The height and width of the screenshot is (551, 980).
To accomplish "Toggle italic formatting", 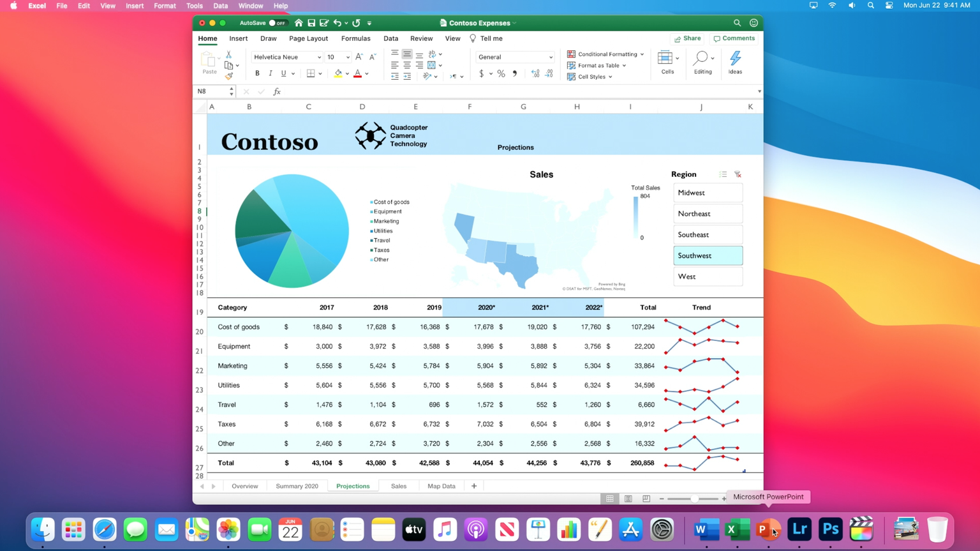I will tap(271, 73).
